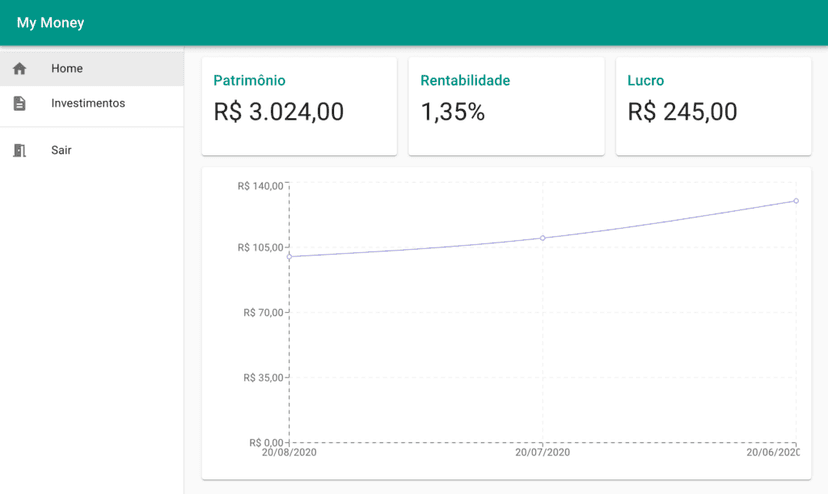Select Sair to log out
Viewport: 828px width, 494px height.
pyautogui.click(x=61, y=150)
